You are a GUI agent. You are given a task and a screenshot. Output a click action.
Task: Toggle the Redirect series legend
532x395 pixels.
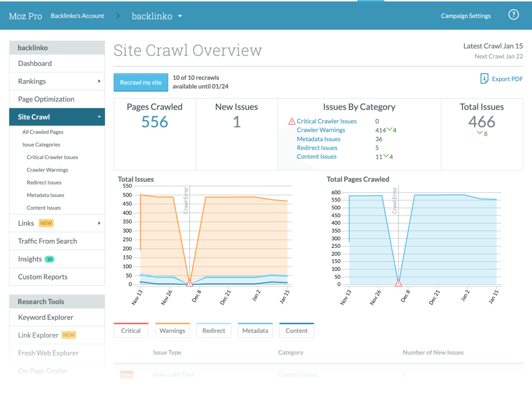(214, 330)
